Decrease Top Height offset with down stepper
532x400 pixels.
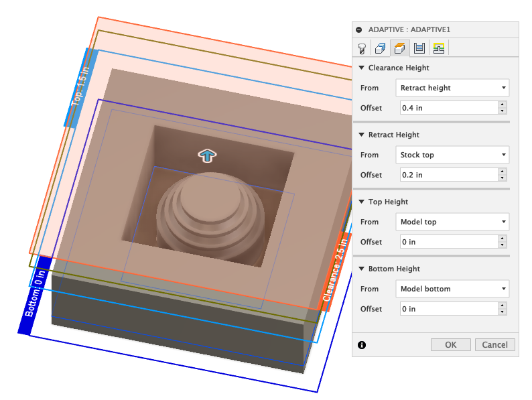point(503,245)
